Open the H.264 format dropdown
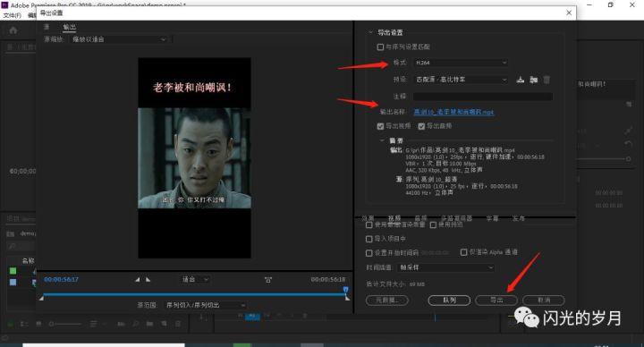Screen dimensions: 644x347 [461, 63]
